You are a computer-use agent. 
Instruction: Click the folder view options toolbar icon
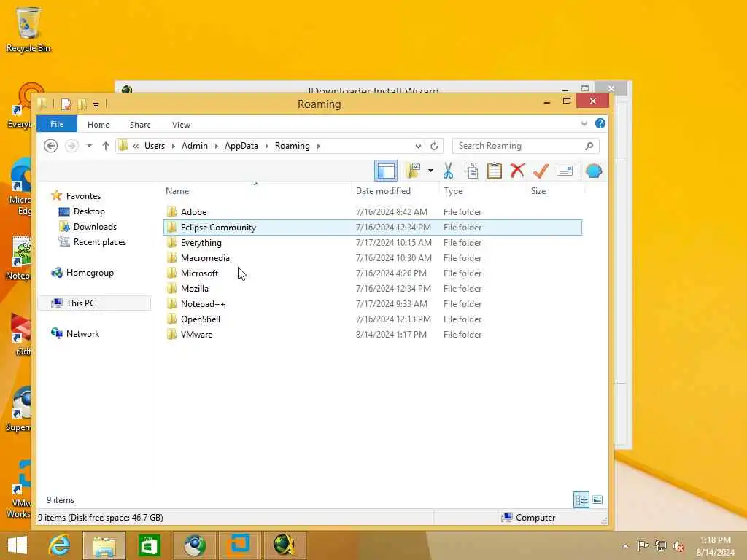pyautogui.click(x=413, y=171)
